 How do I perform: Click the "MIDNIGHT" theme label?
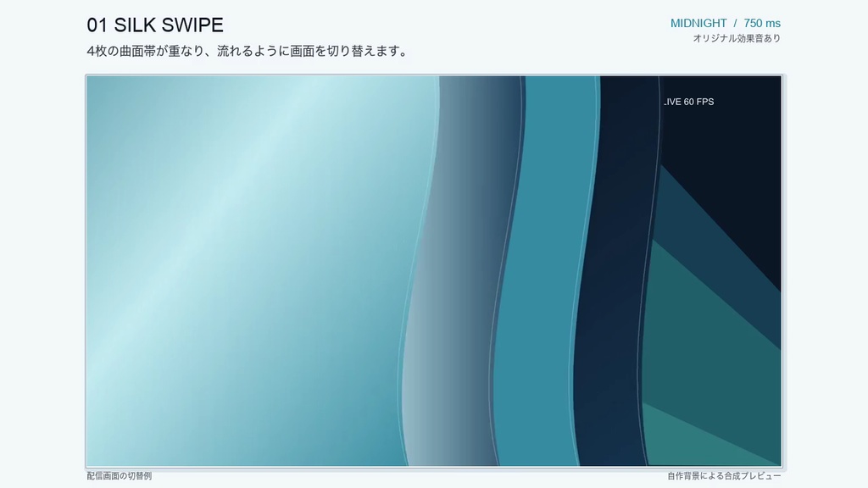pyautogui.click(x=698, y=23)
